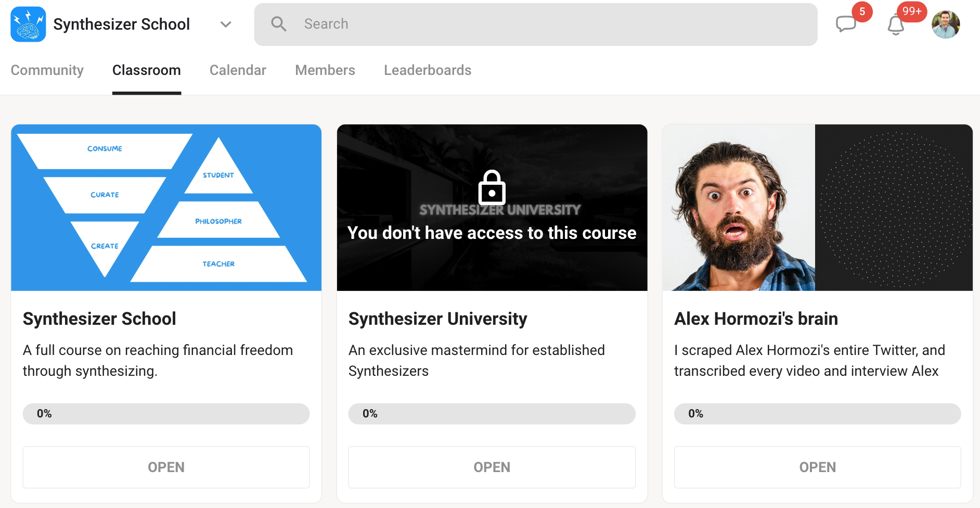Open your profile avatar picture
This screenshot has height=508, width=980.
946,24
